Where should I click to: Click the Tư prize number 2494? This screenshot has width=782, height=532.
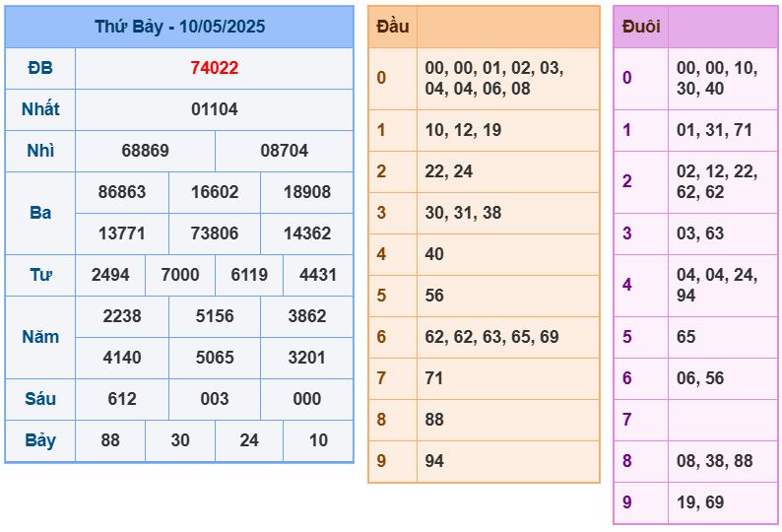(x=110, y=275)
